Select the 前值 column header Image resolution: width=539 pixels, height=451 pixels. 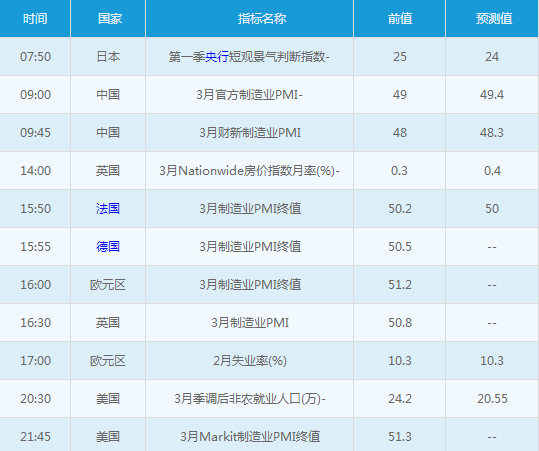[400, 19]
